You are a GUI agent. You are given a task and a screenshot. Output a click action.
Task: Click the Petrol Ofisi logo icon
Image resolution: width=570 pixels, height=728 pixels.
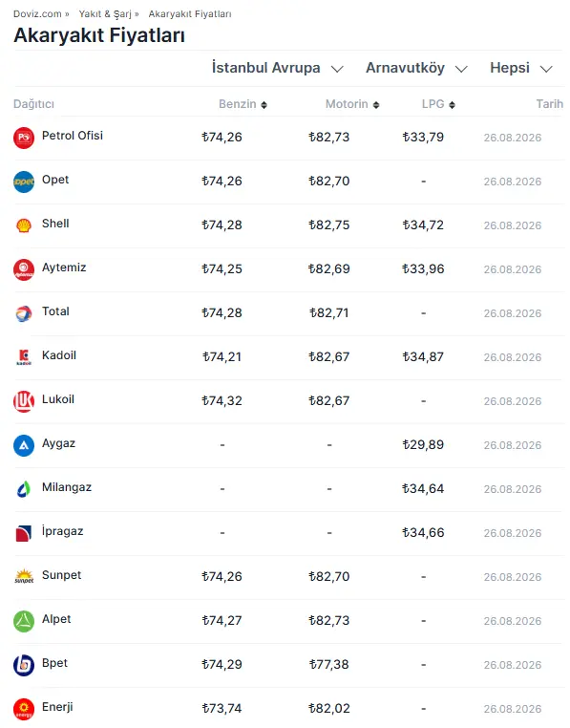click(x=24, y=138)
